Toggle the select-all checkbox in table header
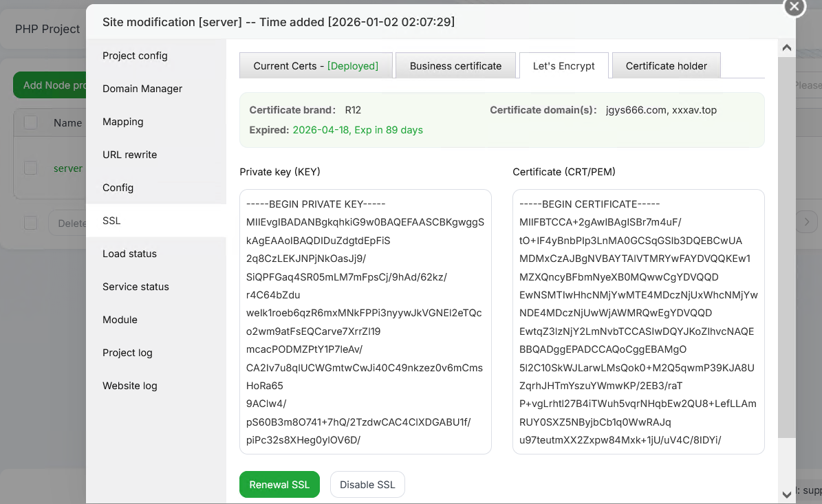Screen dimensions: 822x504 pos(31,122)
